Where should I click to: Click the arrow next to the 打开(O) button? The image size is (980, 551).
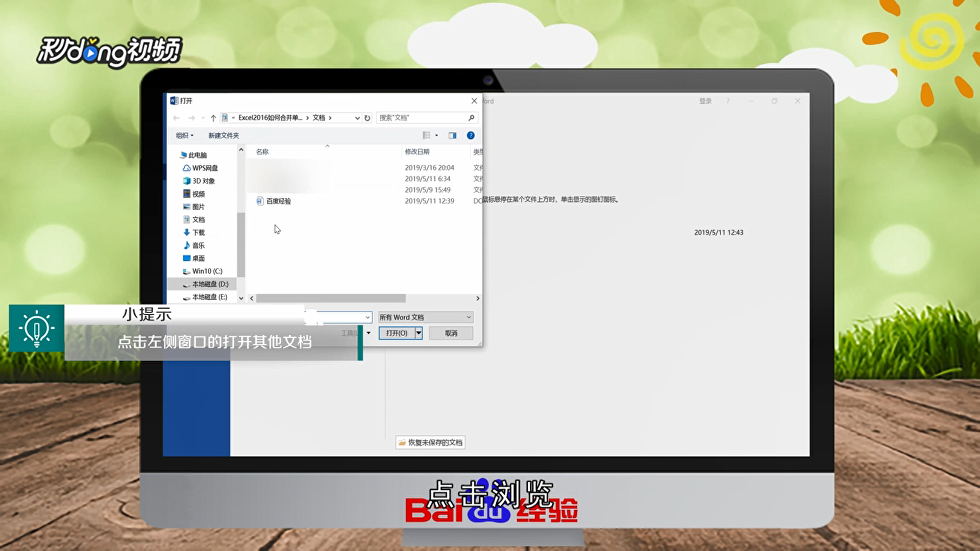pos(419,333)
